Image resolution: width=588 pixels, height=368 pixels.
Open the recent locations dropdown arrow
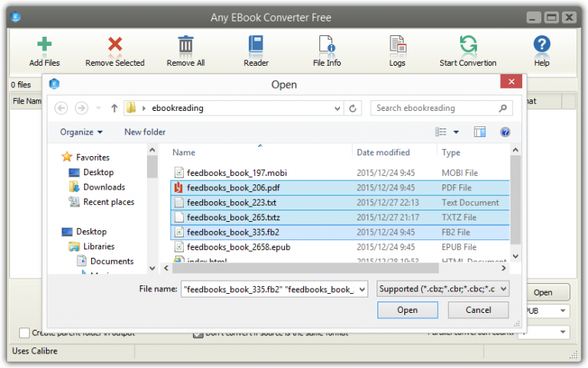coord(99,109)
